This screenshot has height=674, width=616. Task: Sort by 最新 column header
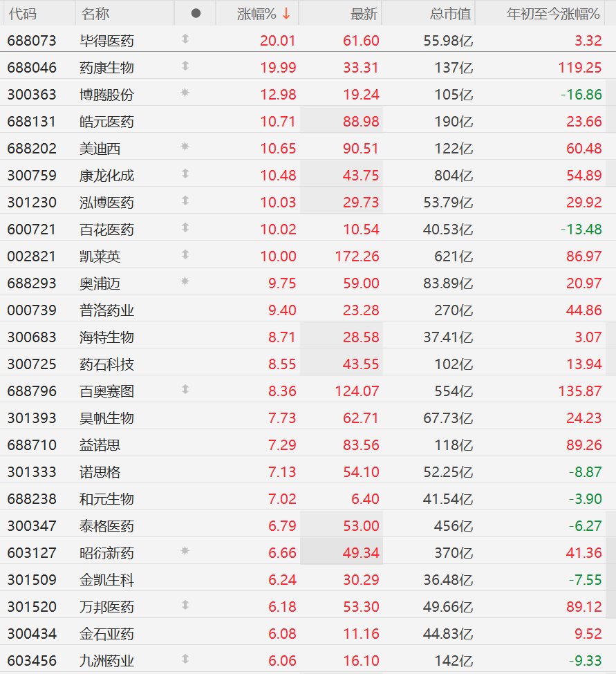pos(364,14)
